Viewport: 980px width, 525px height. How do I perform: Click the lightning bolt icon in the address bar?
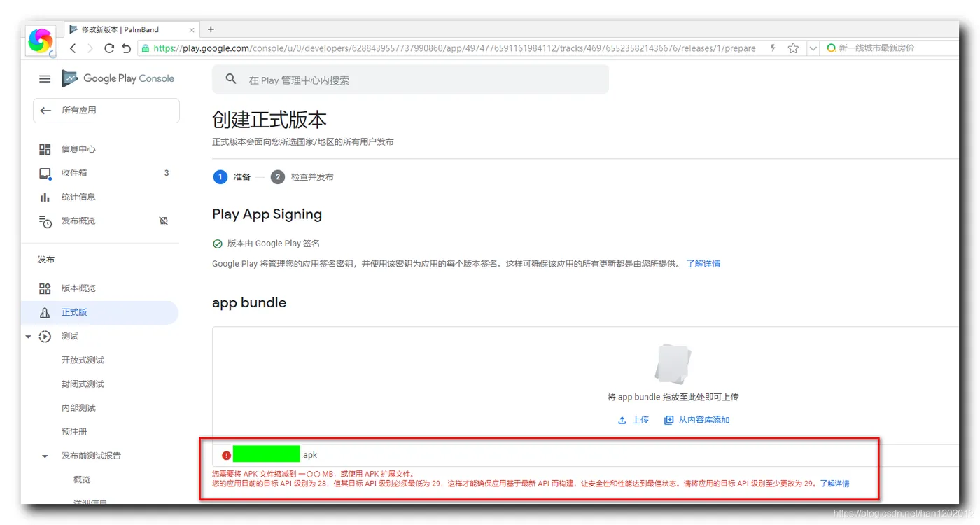click(x=773, y=48)
